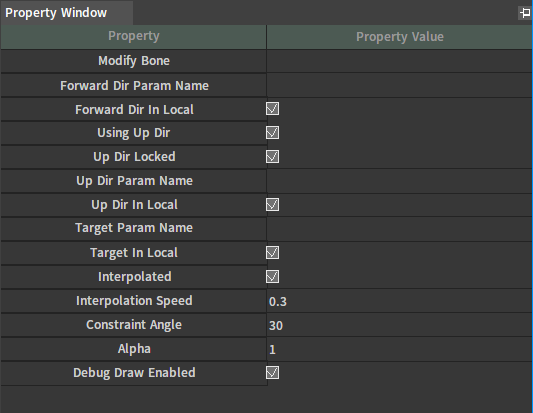Toggle the Target In Local checkbox
The image size is (533, 413).
273,253
